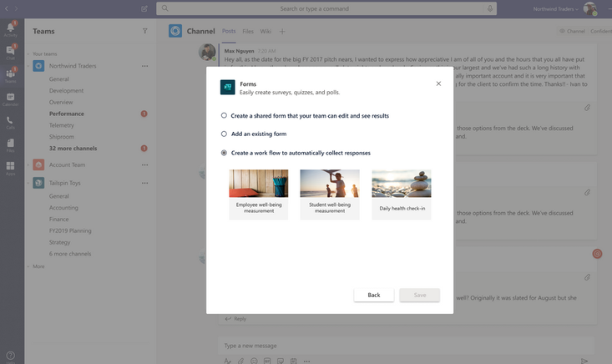Viewport: 612px width, 364px height.
Task: Click the Channel eye button at top right
Action: 572,31
